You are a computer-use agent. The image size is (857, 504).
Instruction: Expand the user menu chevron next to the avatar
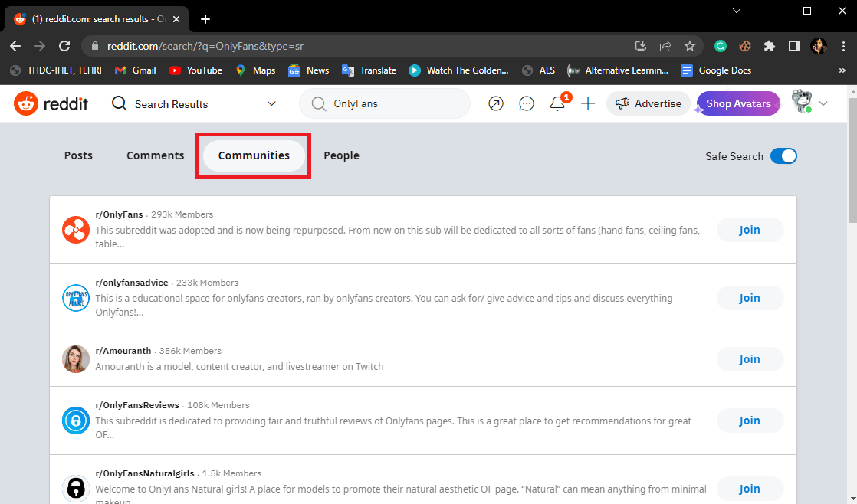click(823, 103)
